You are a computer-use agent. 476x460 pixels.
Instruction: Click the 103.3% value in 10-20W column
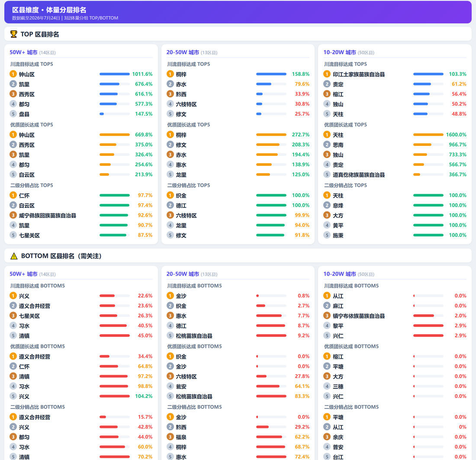457,74
